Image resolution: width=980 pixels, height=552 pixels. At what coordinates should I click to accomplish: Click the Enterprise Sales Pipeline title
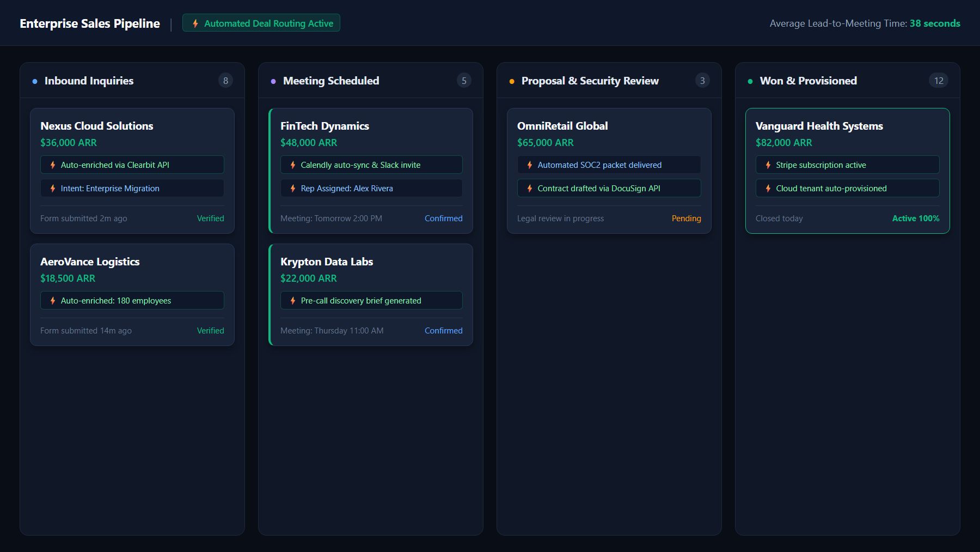[x=90, y=23]
